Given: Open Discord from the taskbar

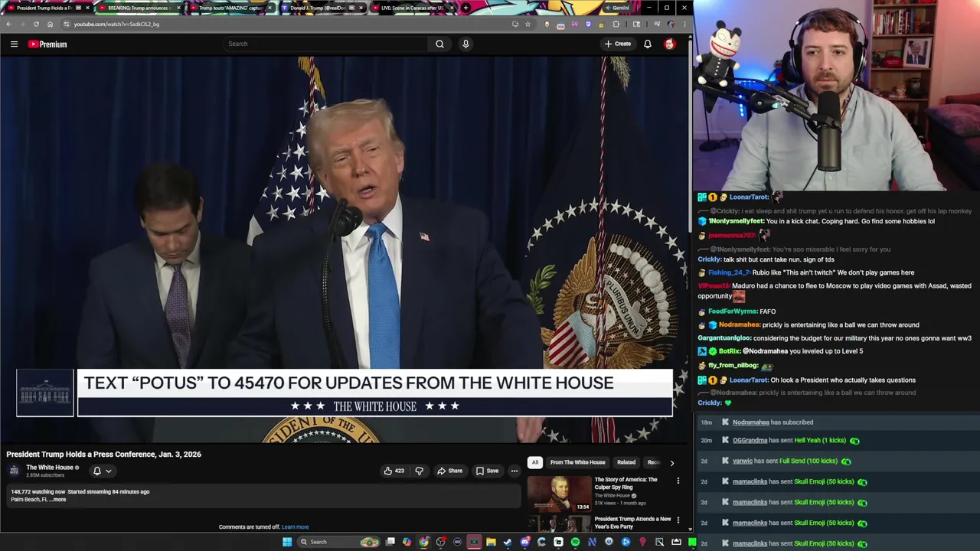Looking at the screenshot, I should tap(524, 542).
